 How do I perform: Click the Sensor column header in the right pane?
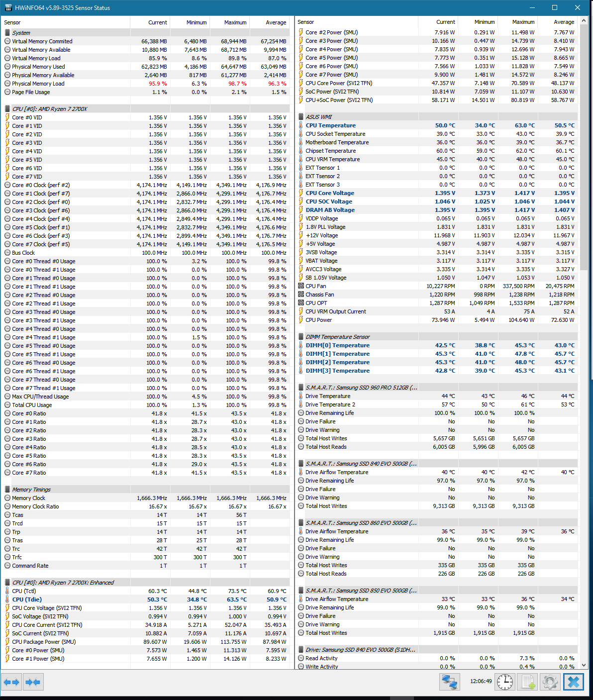point(357,22)
